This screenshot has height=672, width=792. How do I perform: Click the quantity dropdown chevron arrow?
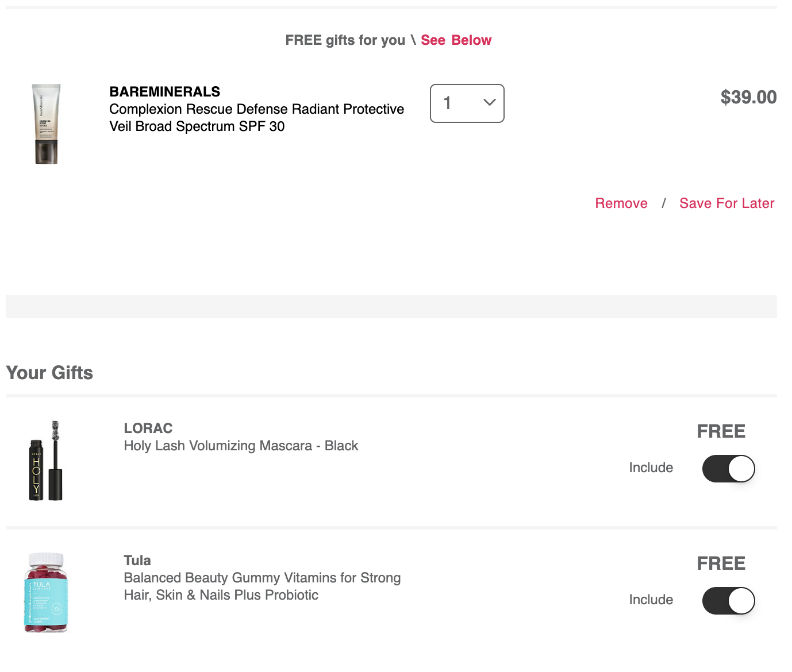point(489,103)
